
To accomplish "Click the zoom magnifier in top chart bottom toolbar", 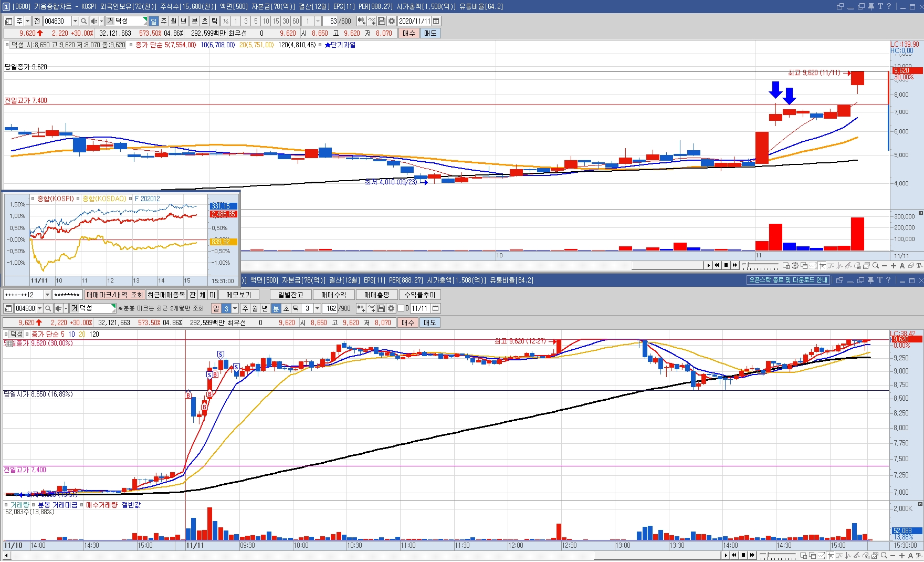I will pyautogui.click(x=876, y=266).
